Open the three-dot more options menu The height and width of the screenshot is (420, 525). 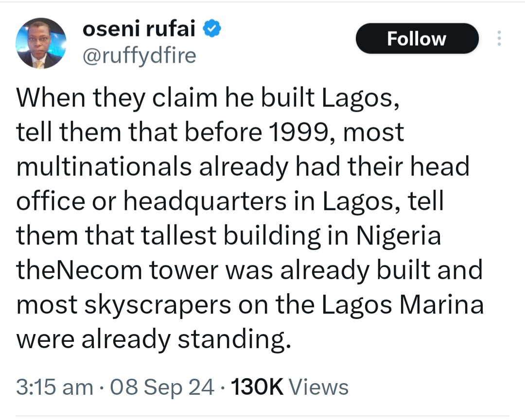pyautogui.click(x=498, y=39)
